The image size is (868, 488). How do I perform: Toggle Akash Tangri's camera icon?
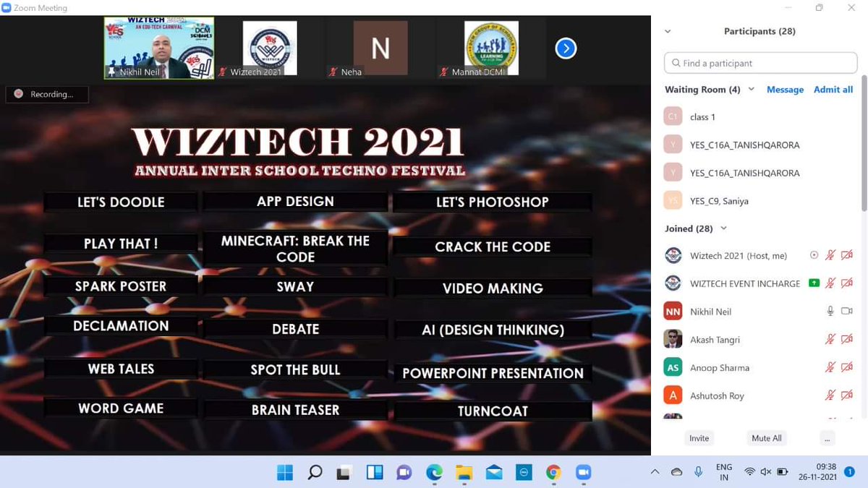point(847,339)
